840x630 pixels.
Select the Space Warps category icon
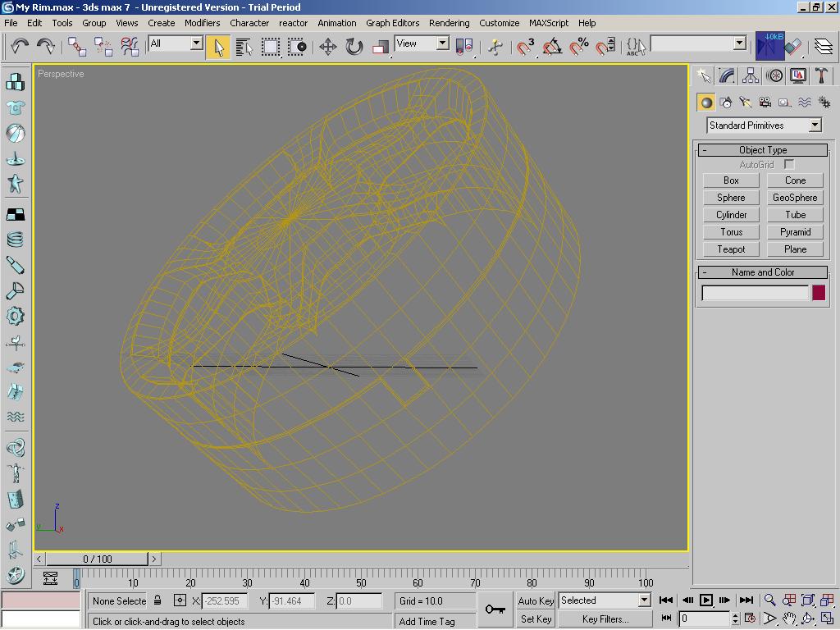(x=804, y=103)
